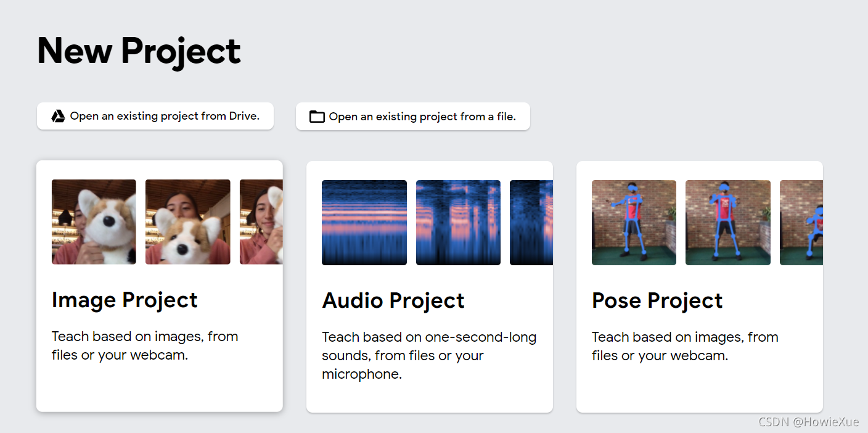Click the folder icon for file opening
This screenshot has width=868, height=433.
[x=317, y=117]
